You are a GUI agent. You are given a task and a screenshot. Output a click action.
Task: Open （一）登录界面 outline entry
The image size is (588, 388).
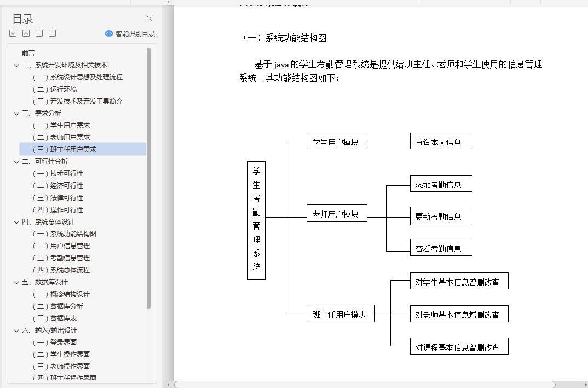[x=55, y=342]
